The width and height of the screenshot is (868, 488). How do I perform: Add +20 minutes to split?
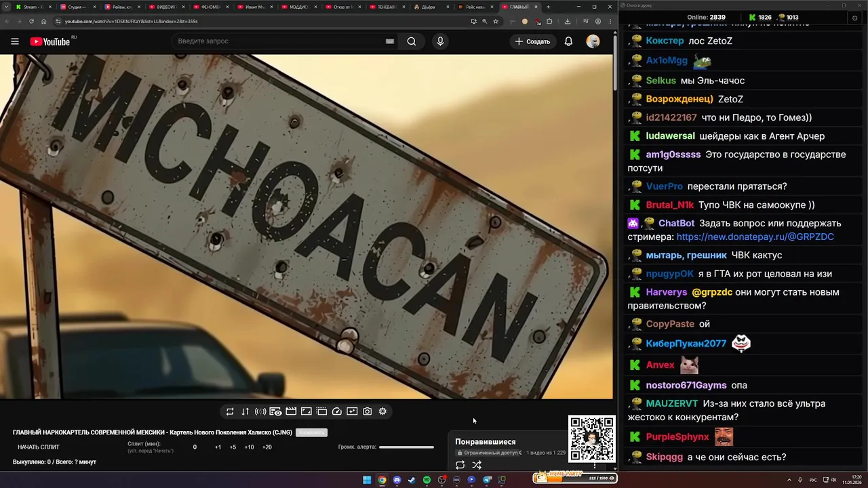267,447
